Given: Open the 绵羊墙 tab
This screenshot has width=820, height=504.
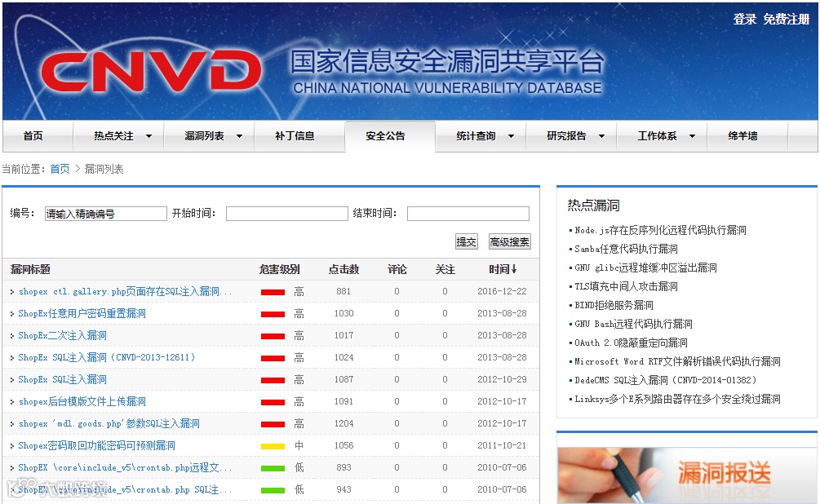Looking at the screenshot, I should [x=742, y=136].
